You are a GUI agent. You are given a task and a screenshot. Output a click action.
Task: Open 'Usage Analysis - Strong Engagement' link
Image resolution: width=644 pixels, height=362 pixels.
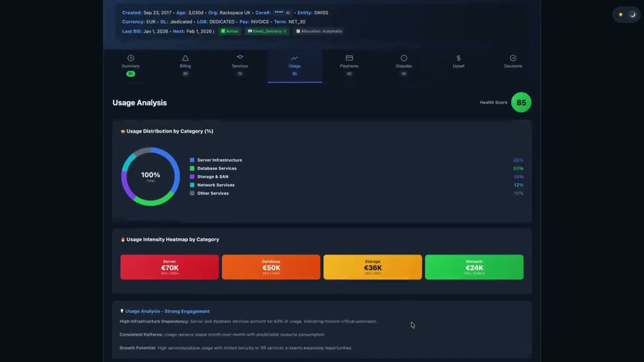click(x=168, y=311)
